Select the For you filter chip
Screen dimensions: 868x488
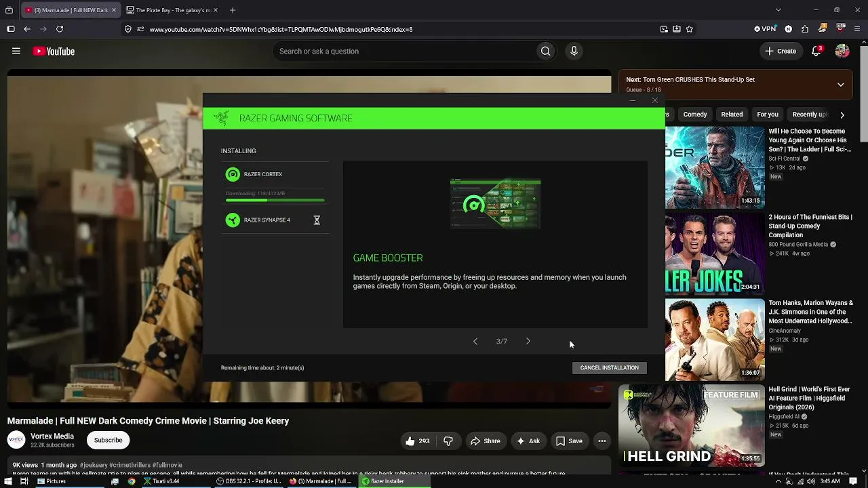[x=768, y=115]
